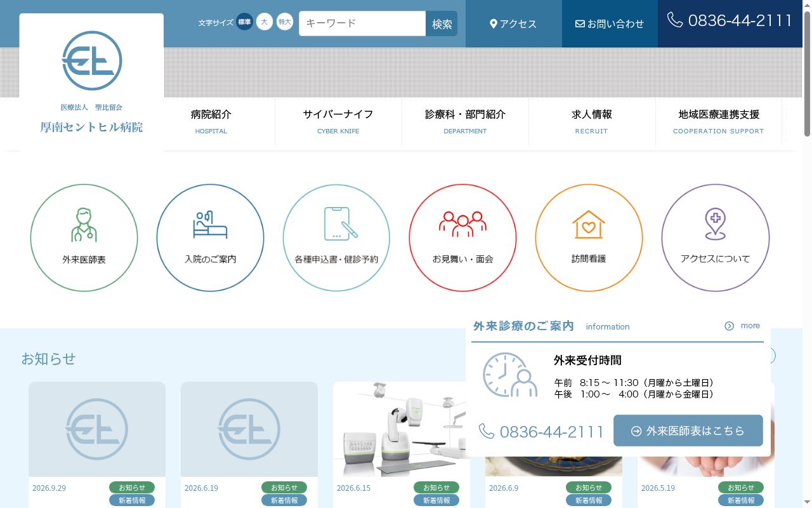This screenshot has height=508, width=812.
Task: Open the 各種申込書・健診予約 tablet icon circle
Action: 336,238
